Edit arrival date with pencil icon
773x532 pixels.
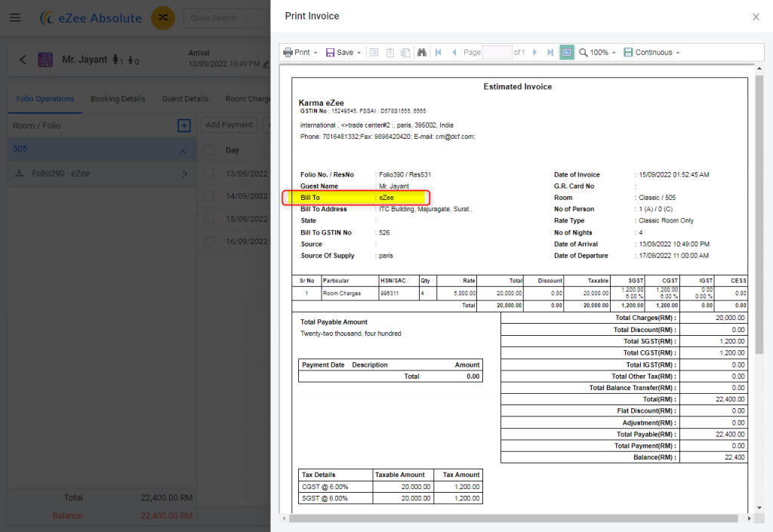(x=266, y=64)
